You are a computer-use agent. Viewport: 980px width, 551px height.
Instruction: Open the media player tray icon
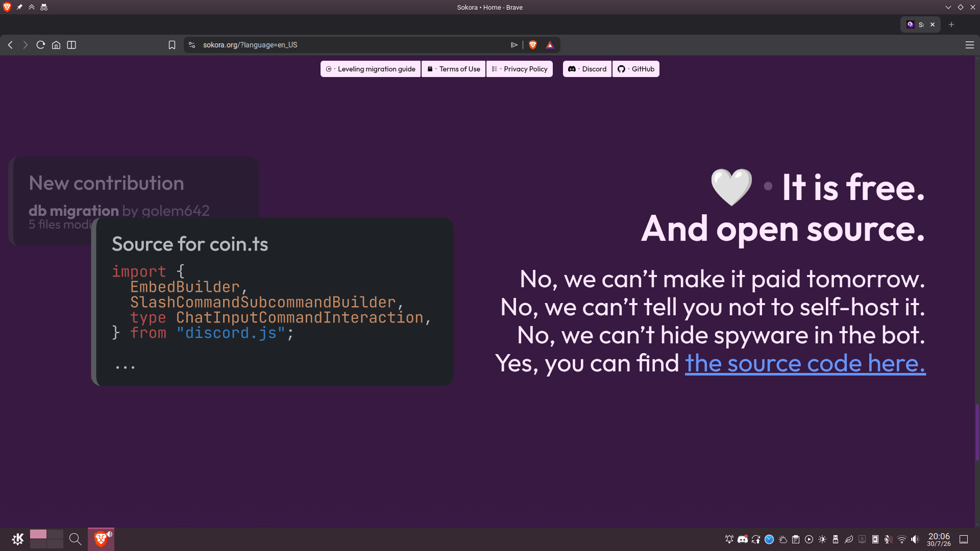[x=809, y=539]
